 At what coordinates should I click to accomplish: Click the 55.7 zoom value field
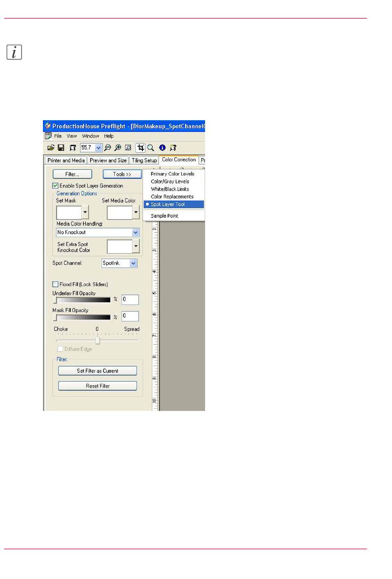(88, 148)
